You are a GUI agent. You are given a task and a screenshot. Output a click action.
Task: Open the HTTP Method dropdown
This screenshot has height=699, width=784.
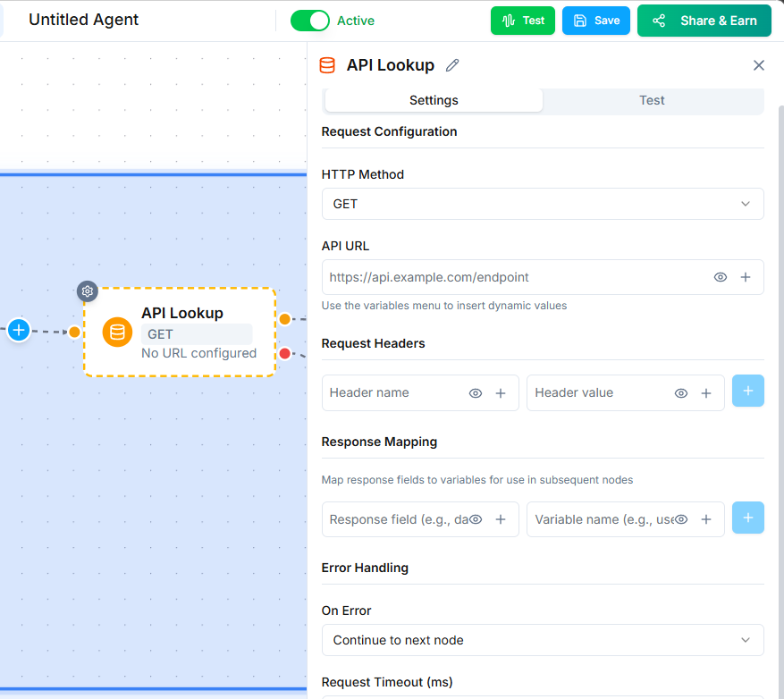542,204
